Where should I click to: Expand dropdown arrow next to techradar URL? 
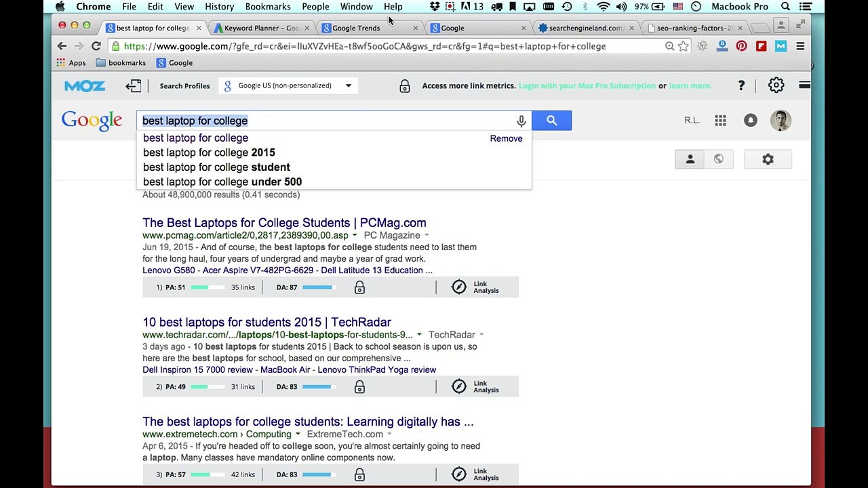(419, 335)
